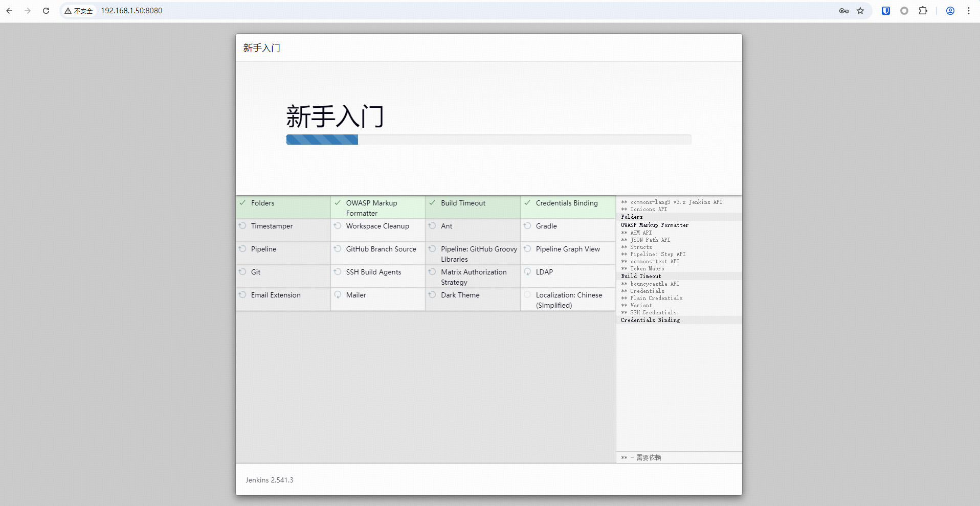Screen dimensions: 980x506
Task: Click the pending icon beside Workspace Cleanup
Action: [338, 225]
